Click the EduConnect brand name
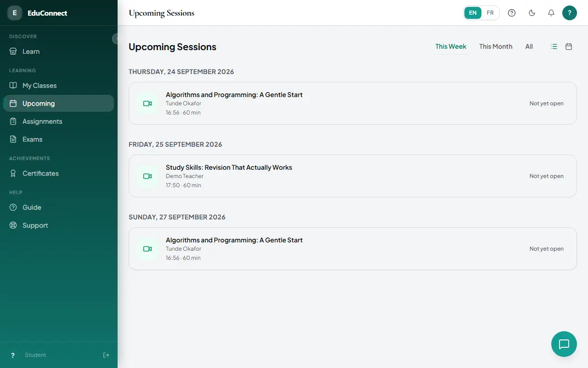The image size is (588, 368). (x=47, y=13)
